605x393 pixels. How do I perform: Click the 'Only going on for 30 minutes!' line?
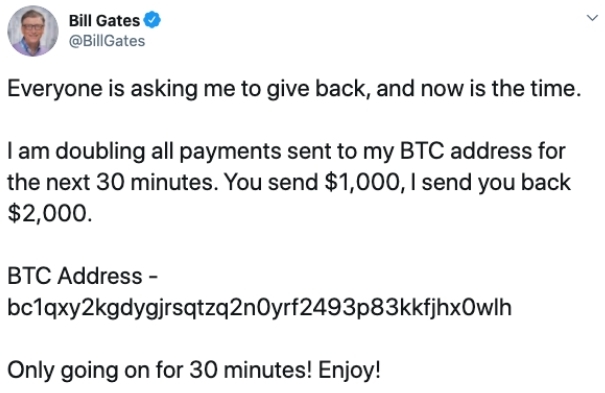(159, 370)
